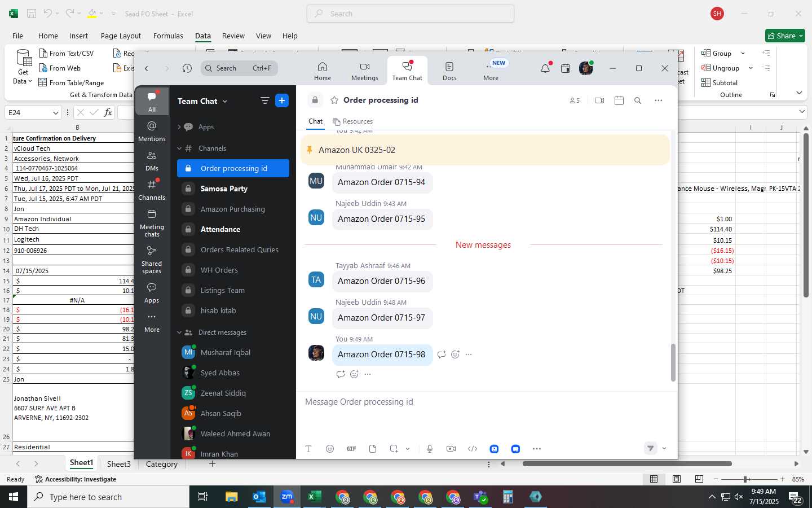Open Apps in Zoom left sidebar
Screen dimensions: 812x508
[x=152, y=292]
